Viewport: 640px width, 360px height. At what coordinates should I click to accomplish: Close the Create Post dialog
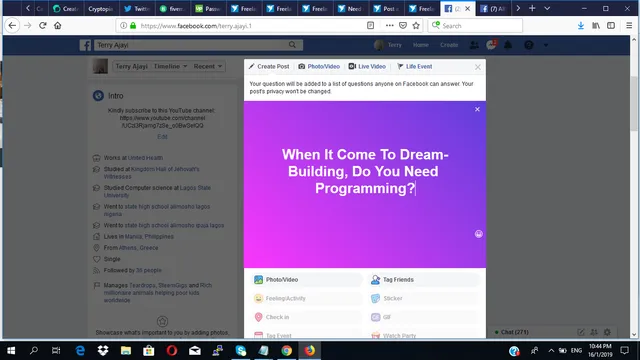click(478, 67)
